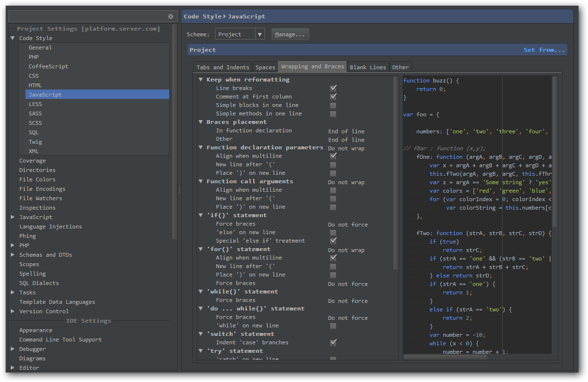Change "Do not force" braces for 'if()' statement
Image resolution: width=588 pixels, height=382 pixels.
[x=348, y=224]
